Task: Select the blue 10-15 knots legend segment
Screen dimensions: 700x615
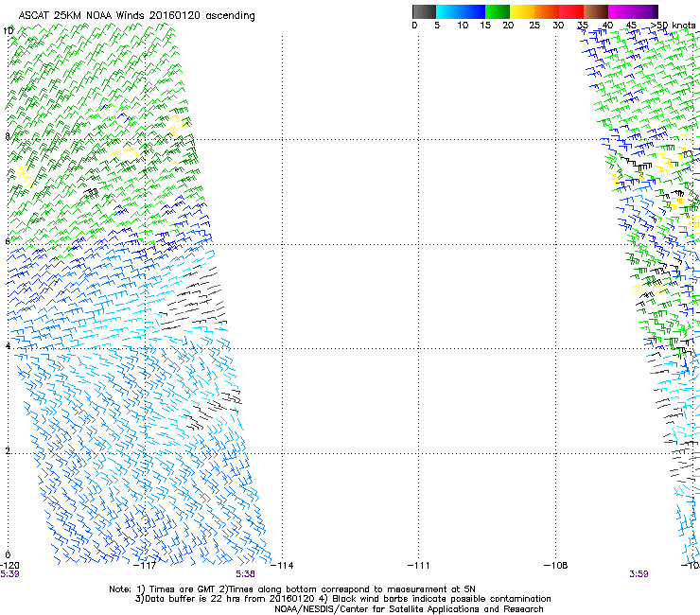Action: click(x=473, y=11)
